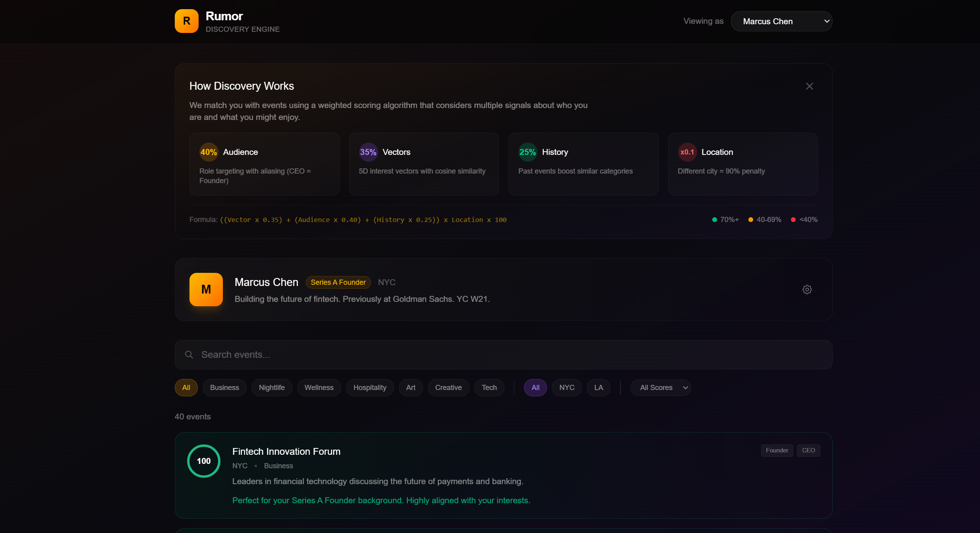Open the Fintech Innovation Forum event

[286, 451]
